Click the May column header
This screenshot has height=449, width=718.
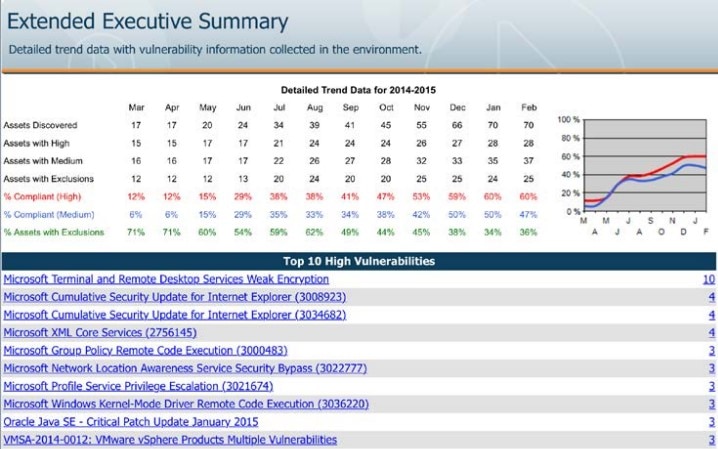[x=207, y=108]
